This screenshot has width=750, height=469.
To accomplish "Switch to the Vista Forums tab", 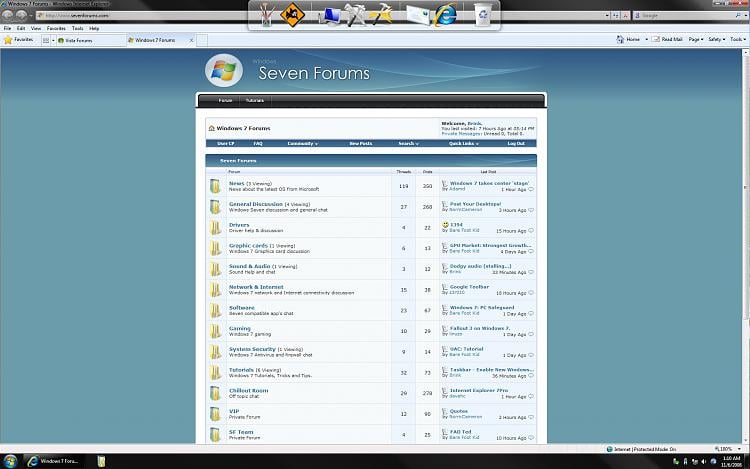I will [x=91, y=41].
